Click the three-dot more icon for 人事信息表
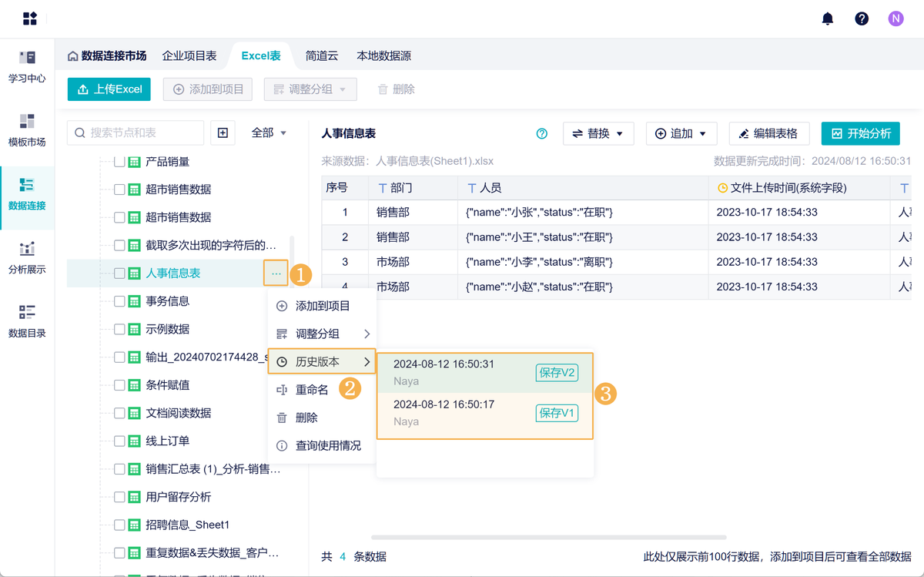Image resolution: width=924 pixels, height=577 pixels. pos(276,273)
